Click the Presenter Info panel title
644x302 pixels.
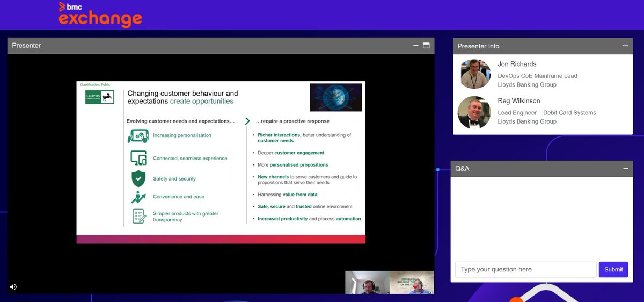(x=478, y=46)
